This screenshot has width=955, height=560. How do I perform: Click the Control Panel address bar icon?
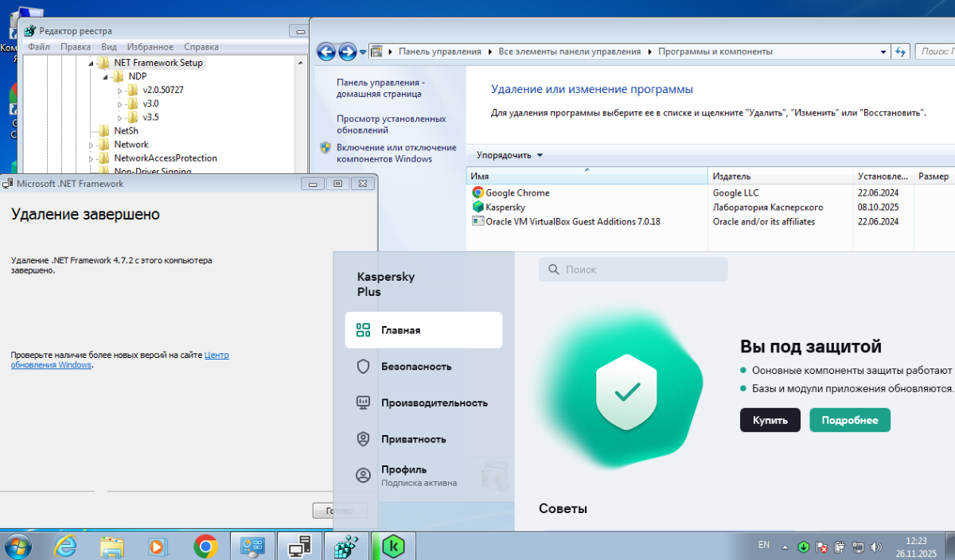(x=378, y=52)
